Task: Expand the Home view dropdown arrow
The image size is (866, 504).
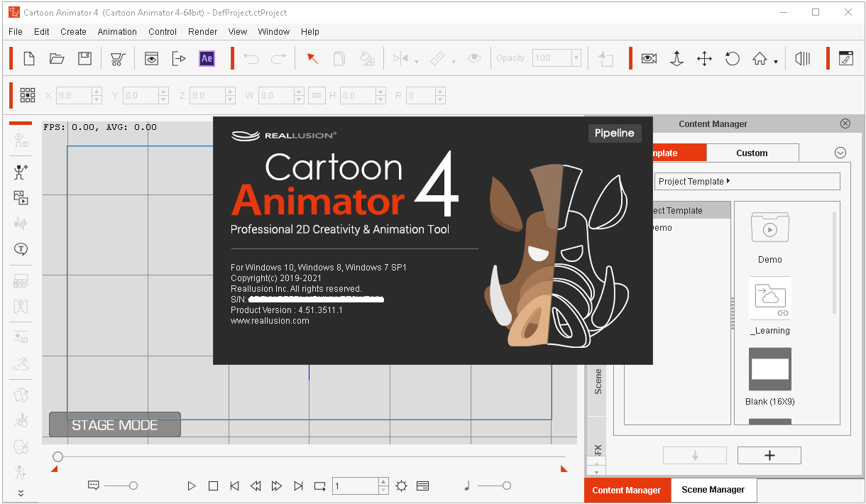Action: (776, 62)
